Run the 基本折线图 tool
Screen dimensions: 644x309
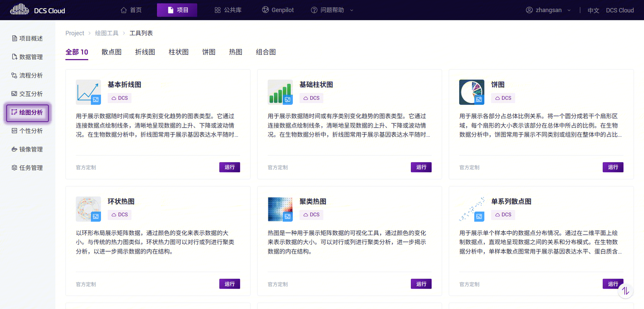[230, 167]
